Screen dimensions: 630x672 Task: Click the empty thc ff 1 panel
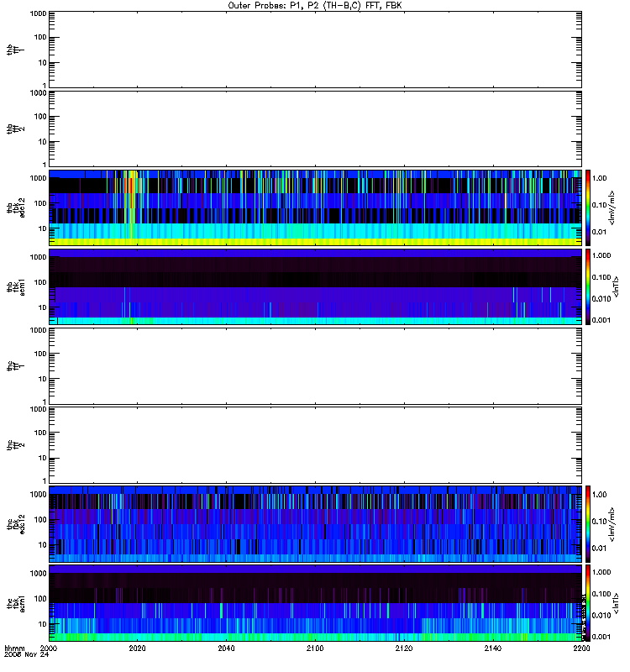[x=315, y=366]
